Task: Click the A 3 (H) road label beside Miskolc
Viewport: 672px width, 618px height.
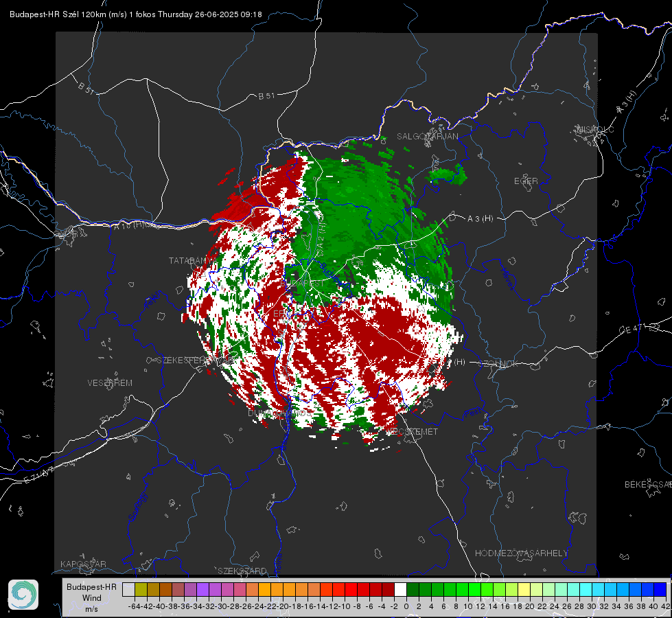Action: [x=627, y=102]
